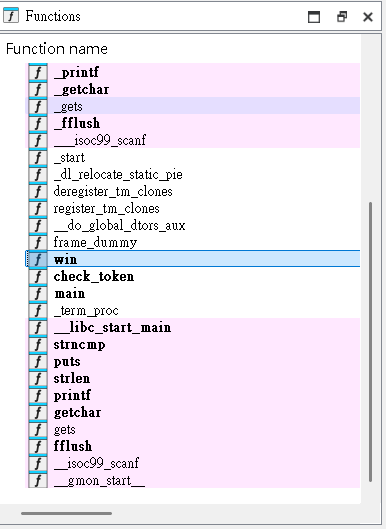Select the __do_global_dtors_aux name

(119, 225)
